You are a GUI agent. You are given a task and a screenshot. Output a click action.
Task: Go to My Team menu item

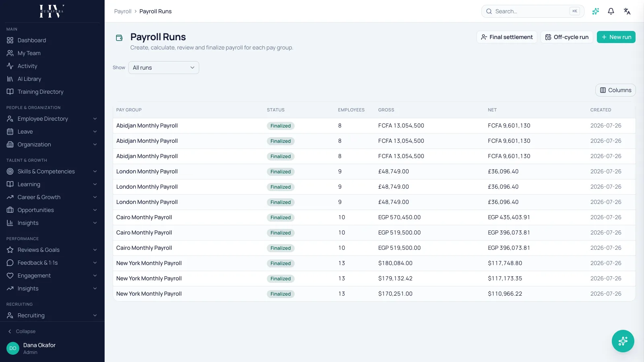pos(52,53)
